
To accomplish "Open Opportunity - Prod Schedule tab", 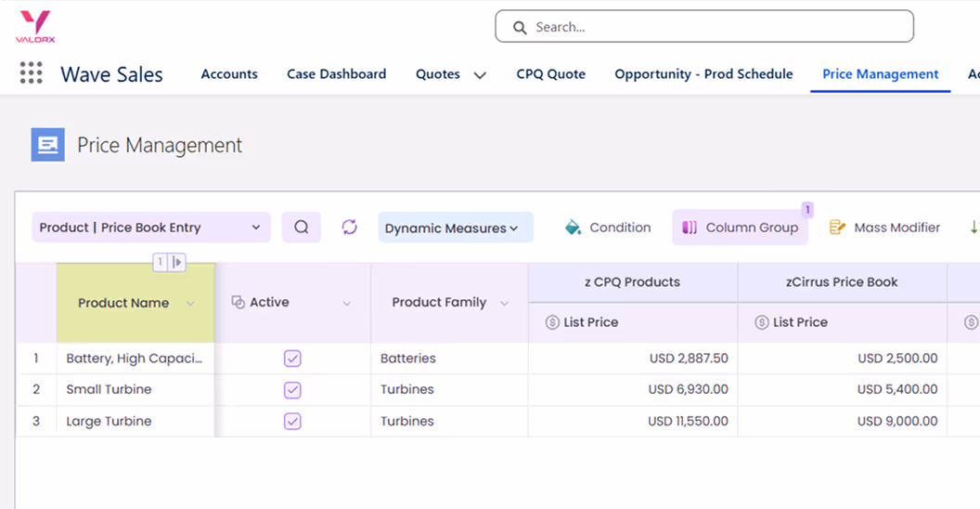I will click(703, 73).
